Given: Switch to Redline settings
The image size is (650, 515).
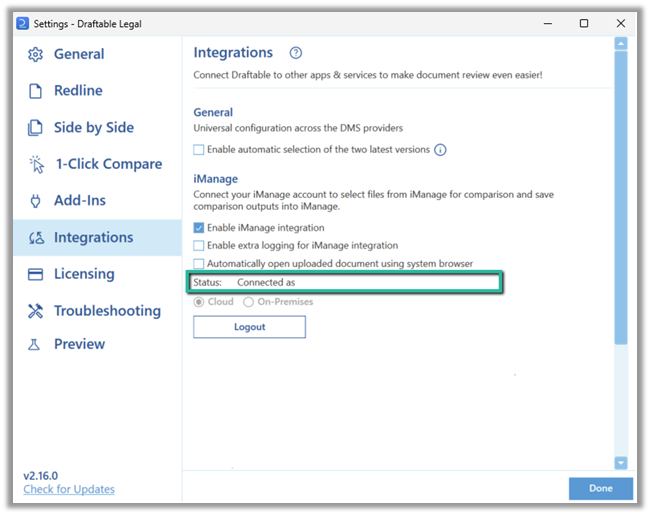Looking at the screenshot, I should click(x=97, y=91).
